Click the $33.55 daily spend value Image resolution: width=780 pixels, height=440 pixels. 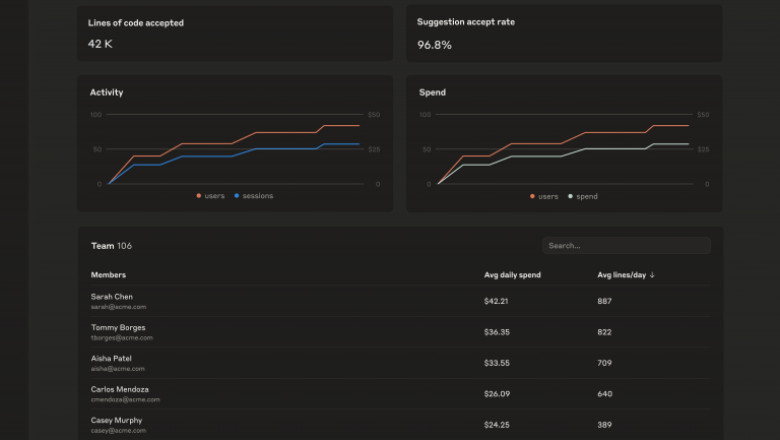(x=497, y=363)
